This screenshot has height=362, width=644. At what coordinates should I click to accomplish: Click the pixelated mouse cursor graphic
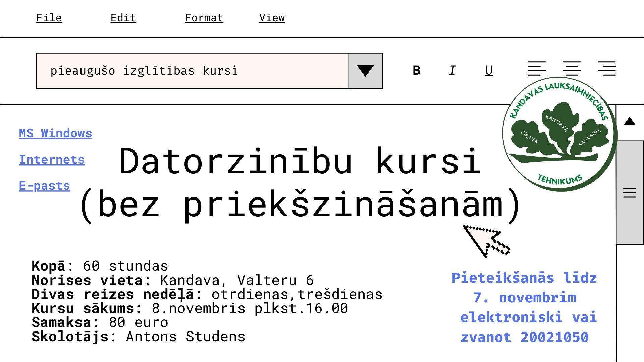pyautogui.click(x=486, y=241)
